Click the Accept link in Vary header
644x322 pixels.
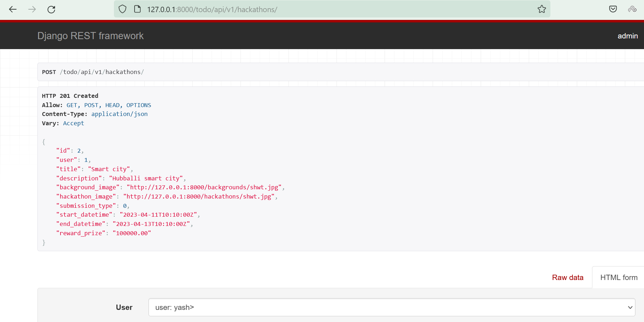pos(73,123)
